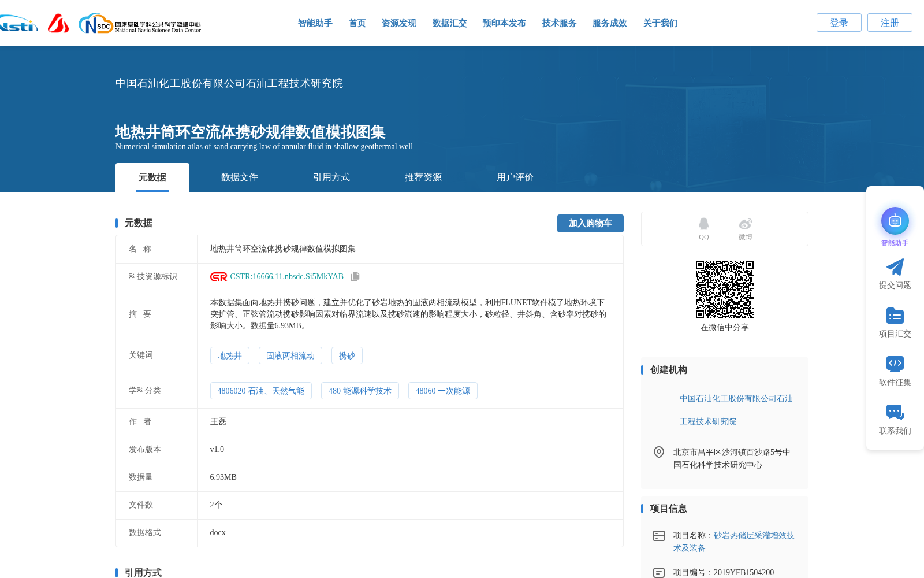
Task: Click the 注册 button
Action: [x=889, y=23]
